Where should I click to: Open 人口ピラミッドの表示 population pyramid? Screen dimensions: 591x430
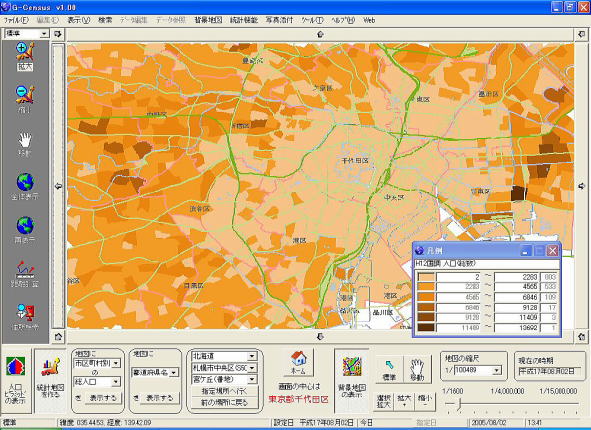15,380
